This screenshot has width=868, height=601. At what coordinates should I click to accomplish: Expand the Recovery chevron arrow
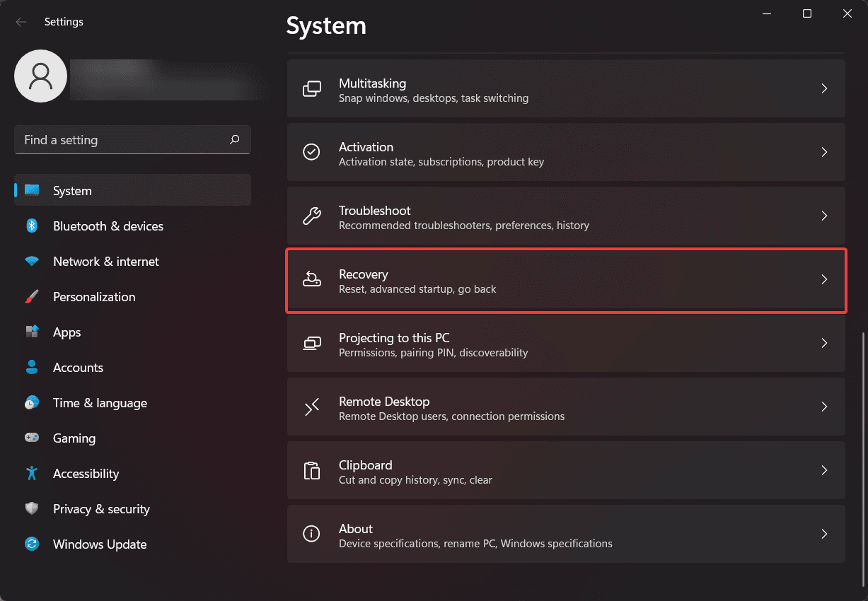pos(824,279)
